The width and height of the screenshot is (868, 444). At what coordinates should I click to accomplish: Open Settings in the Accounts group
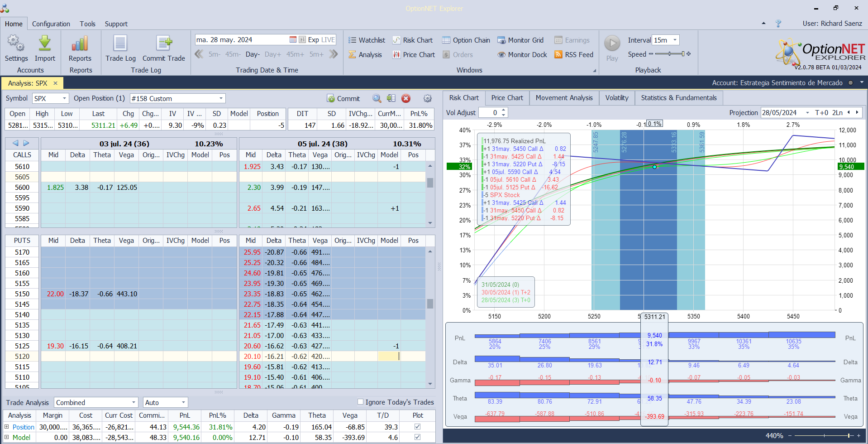tap(16, 48)
